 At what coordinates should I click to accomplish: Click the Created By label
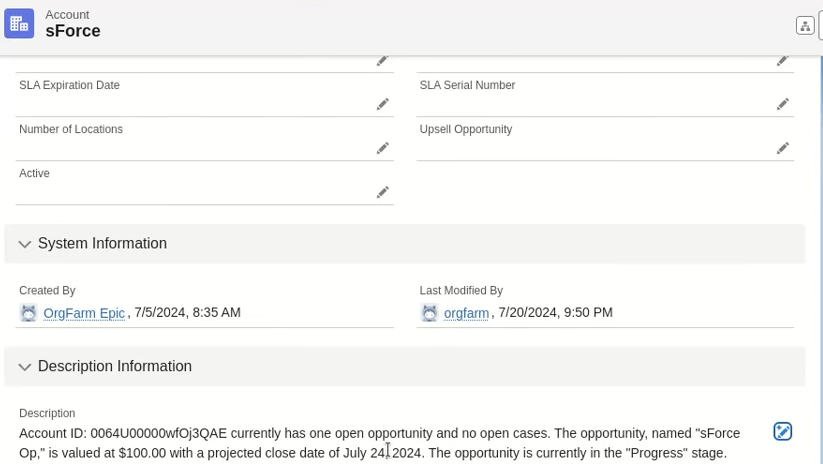point(47,290)
